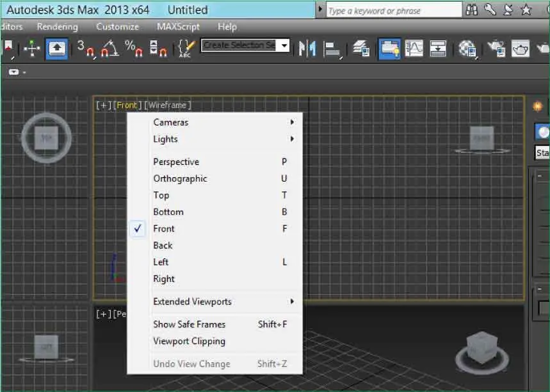
Task: Open the Subscription Center wrench icon
Action: click(490, 10)
